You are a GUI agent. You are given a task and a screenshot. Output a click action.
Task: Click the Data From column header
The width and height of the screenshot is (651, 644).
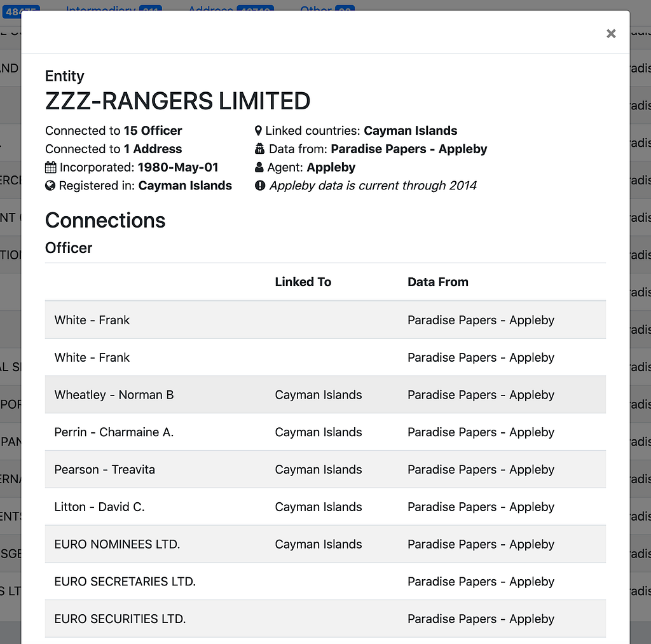(438, 282)
